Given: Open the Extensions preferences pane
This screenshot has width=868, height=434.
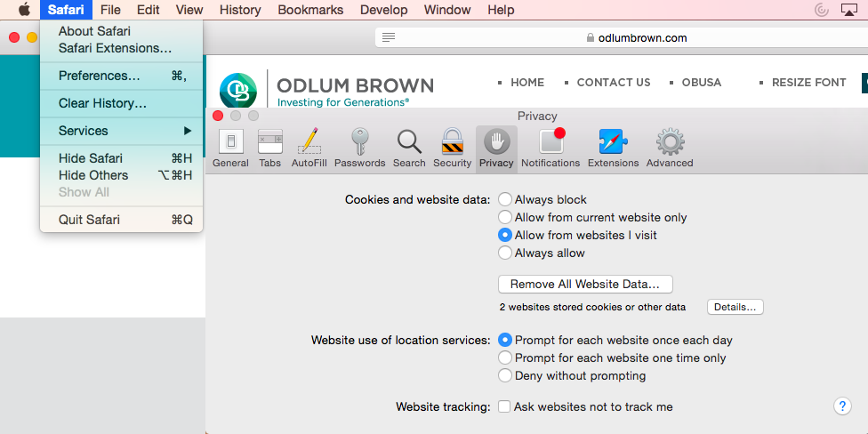Looking at the screenshot, I should point(614,149).
